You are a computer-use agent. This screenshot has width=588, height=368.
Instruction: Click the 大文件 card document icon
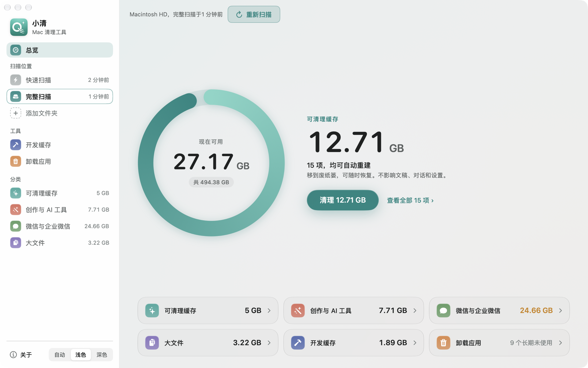pos(152,343)
